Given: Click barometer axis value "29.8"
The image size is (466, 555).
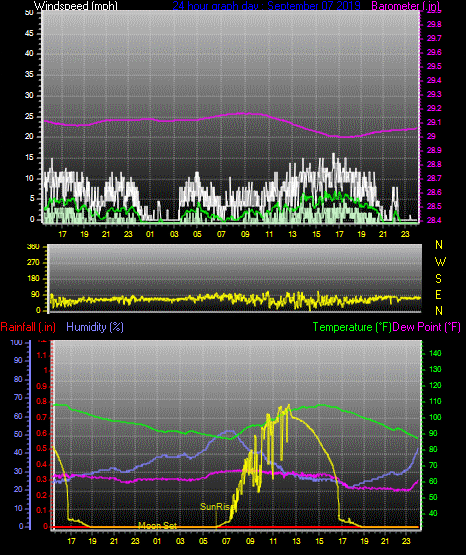Looking at the screenshot, I should point(434,24).
